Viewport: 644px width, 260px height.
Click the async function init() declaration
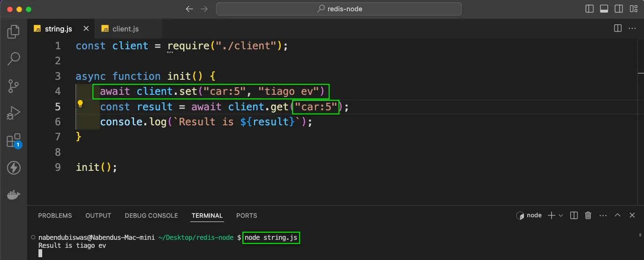145,76
